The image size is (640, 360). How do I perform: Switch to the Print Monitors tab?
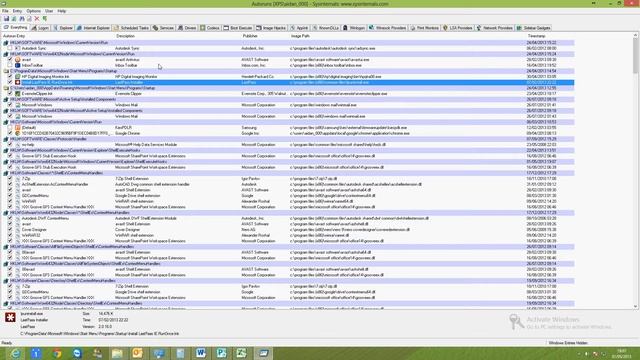[424, 28]
